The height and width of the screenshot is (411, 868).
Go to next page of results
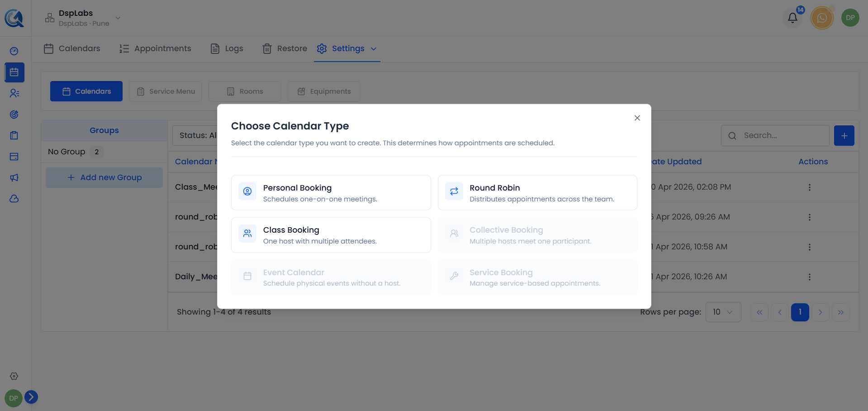pyautogui.click(x=821, y=312)
